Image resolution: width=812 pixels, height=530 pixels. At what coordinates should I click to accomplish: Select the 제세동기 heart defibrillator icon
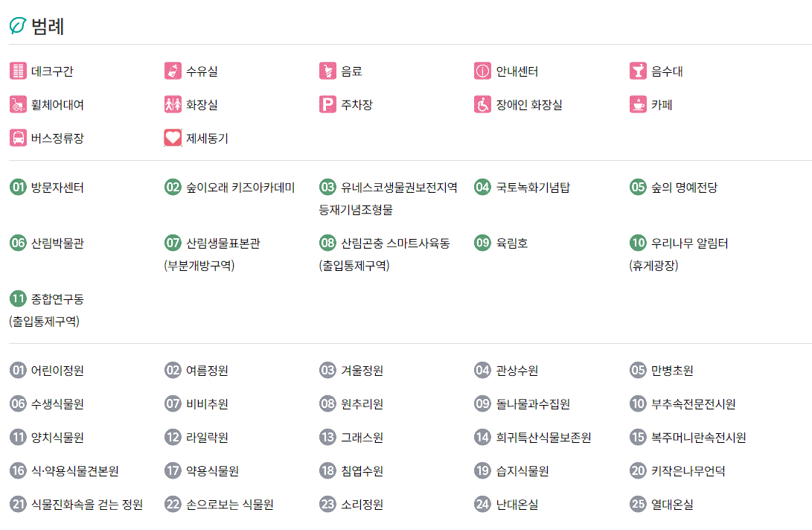[x=173, y=138]
